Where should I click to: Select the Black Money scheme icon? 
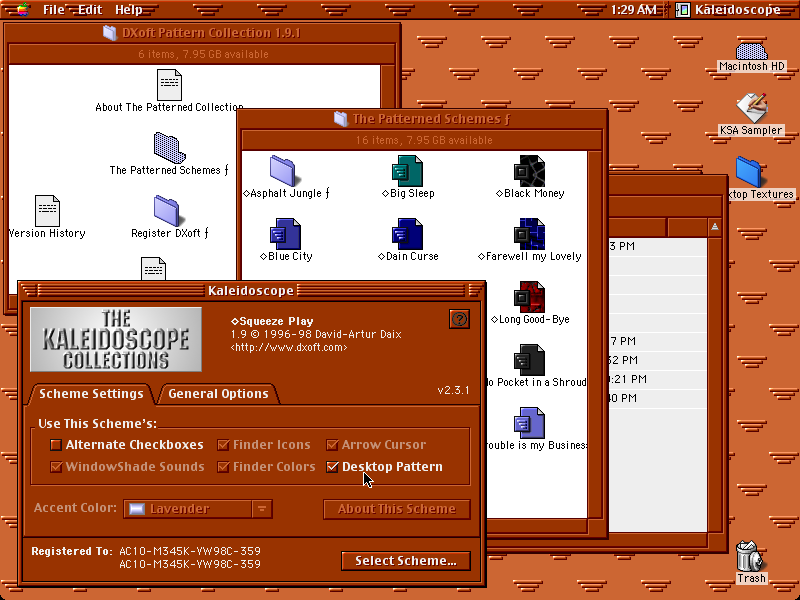pos(529,171)
